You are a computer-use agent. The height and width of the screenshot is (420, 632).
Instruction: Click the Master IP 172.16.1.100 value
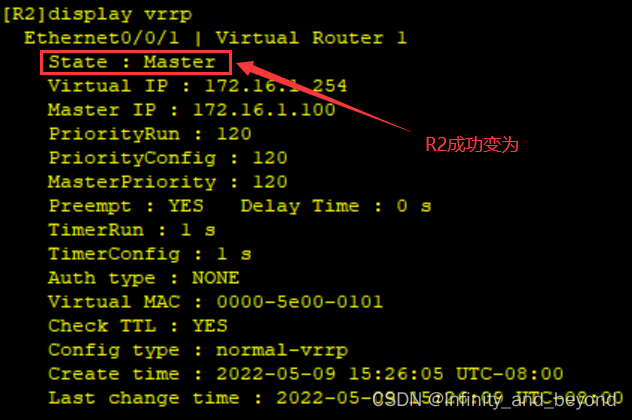264,110
